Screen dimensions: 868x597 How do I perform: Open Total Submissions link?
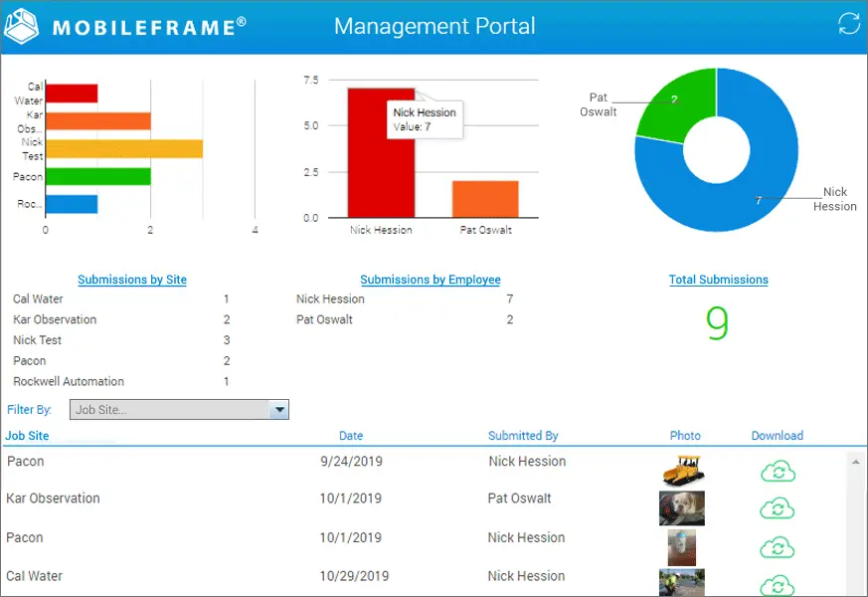pos(719,280)
